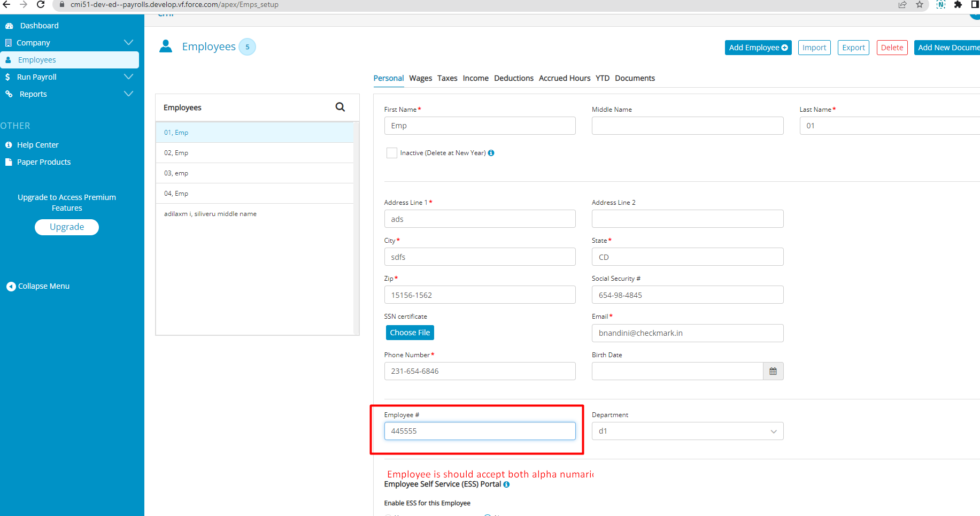Click info icon beside ESS Portal heading
Image resolution: width=980 pixels, height=516 pixels.
[x=506, y=484]
